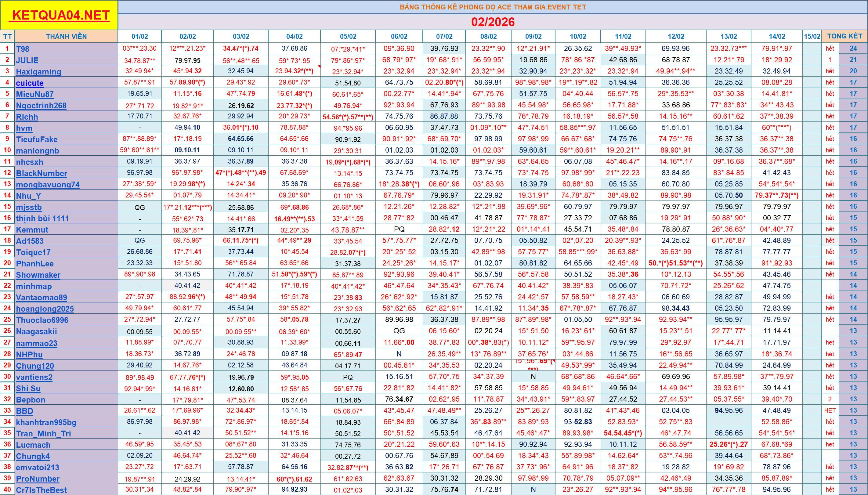Open Showmaker member link

coord(38,275)
